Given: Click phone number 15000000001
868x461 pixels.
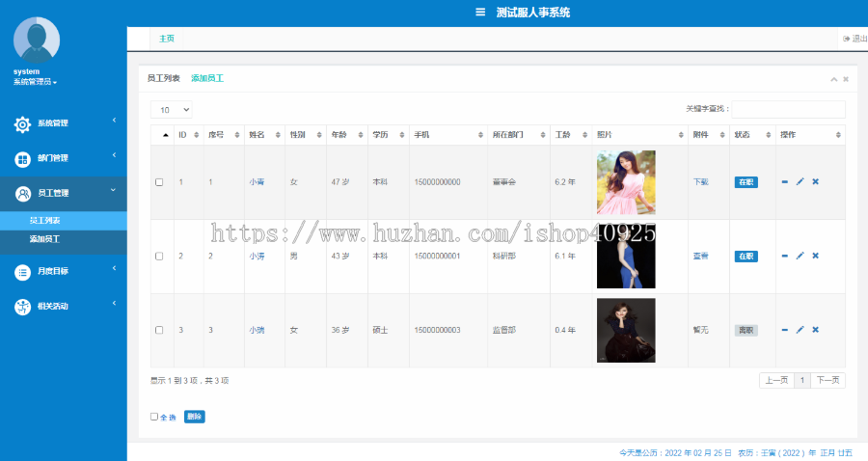Looking at the screenshot, I should [437, 257].
